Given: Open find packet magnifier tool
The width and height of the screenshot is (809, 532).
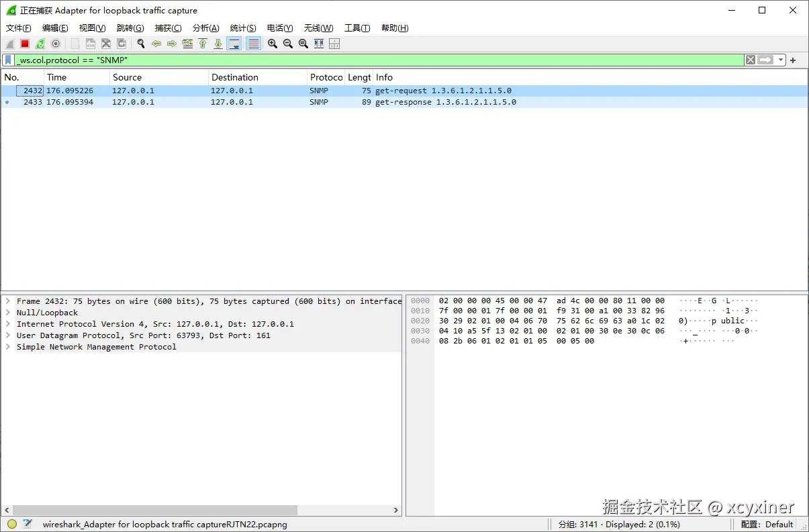Looking at the screenshot, I should click(x=141, y=44).
